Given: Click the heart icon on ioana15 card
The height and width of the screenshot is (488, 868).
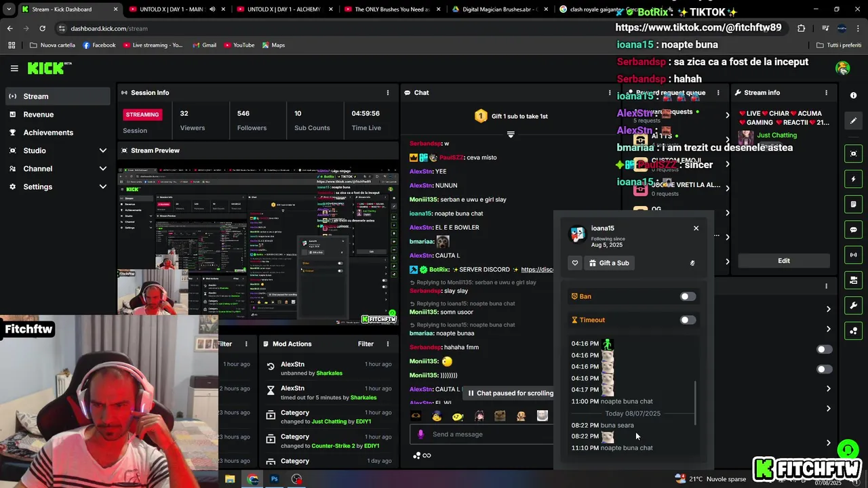Looking at the screenshot, I should 575,263.
